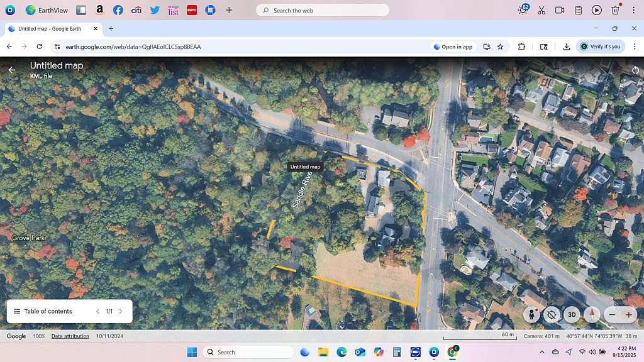Open the EarthView bookmark
Viewport: 644px width, 362px height.
[x=48, y=10]
